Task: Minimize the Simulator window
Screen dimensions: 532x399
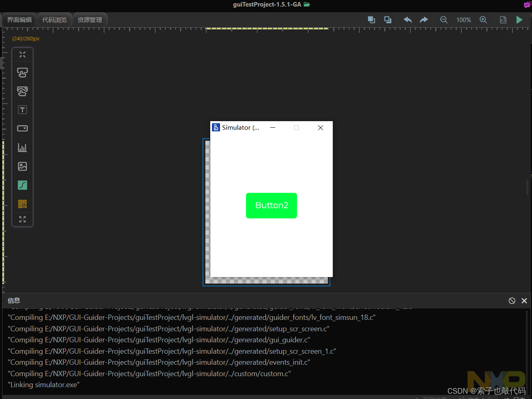Action: pyautogui.click(x=273, y=128)
